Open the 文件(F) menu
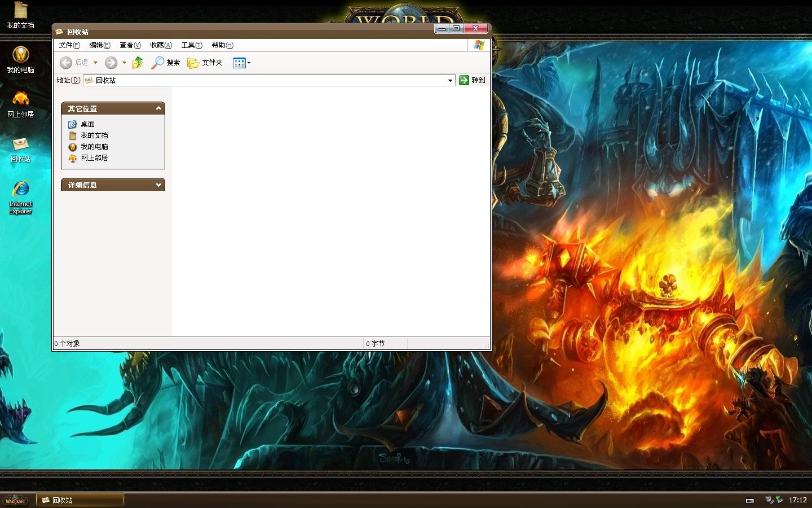This screenshot has width=812, height=508. click(69, 45)
